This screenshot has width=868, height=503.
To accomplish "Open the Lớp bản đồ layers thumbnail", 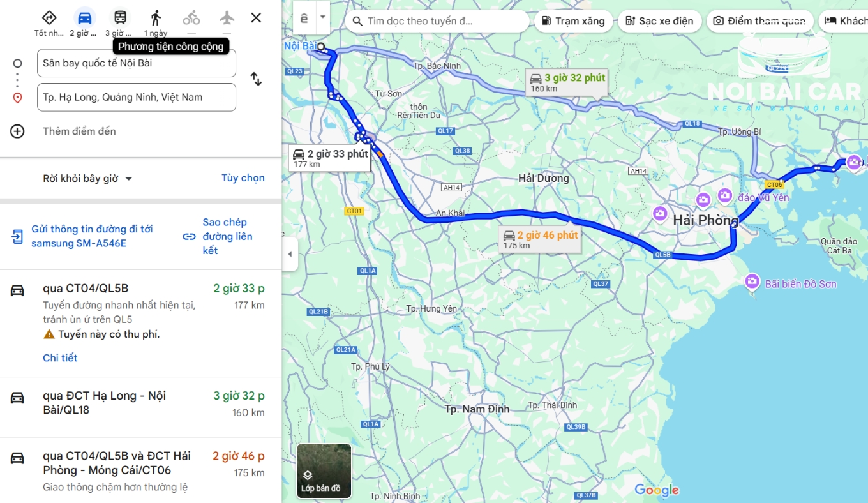I will point(324,471).
